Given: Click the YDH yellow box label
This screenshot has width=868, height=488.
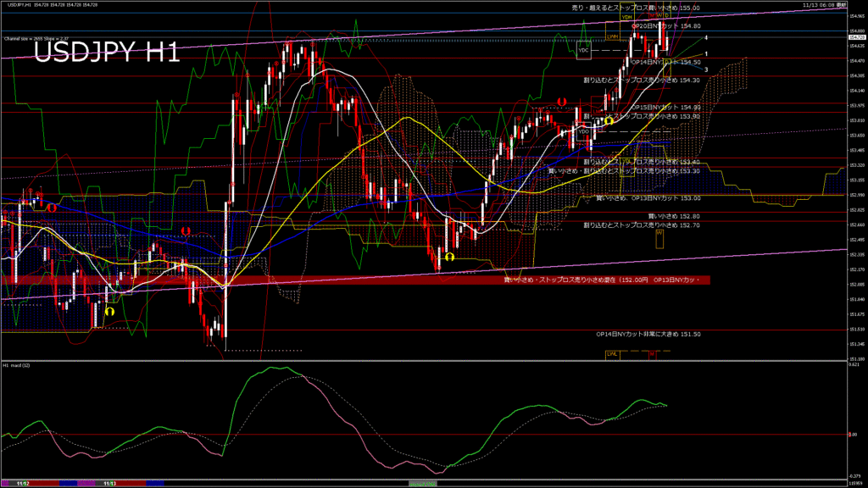Looking at the screenshot, I should tap(627, 16).
